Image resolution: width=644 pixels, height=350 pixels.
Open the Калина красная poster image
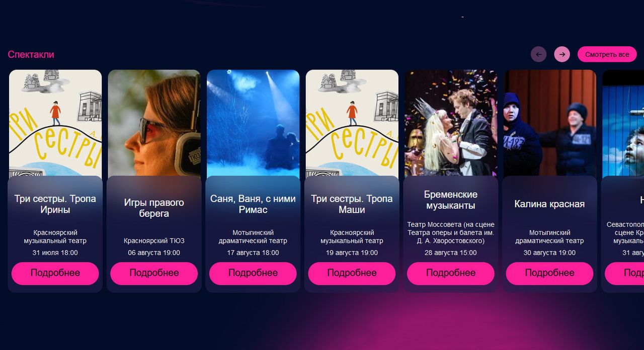pyautogui.click(x=549, y=123)
